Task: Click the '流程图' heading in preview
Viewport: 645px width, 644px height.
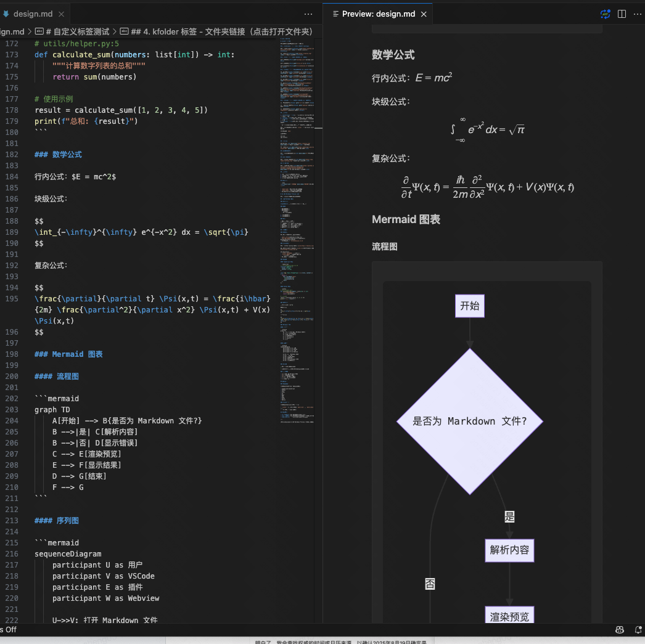Action: [385, 247]
